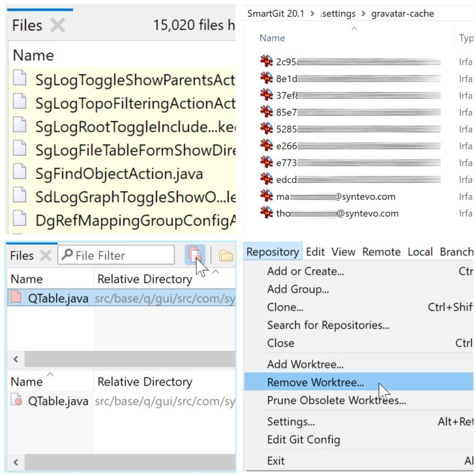Click left arrow of upper horizontal scrollbar
Viewport: 476px width, 475px height.
[16, 359]
